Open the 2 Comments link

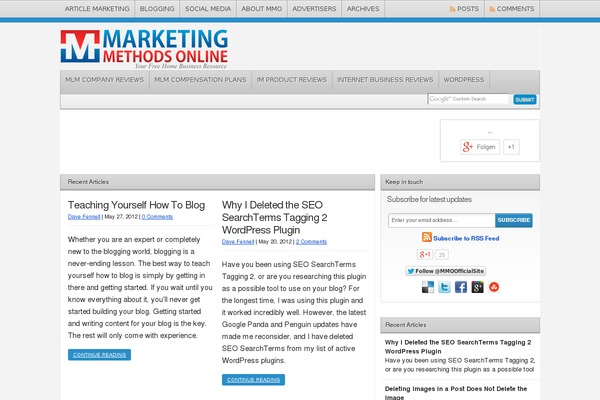[311, 242]
